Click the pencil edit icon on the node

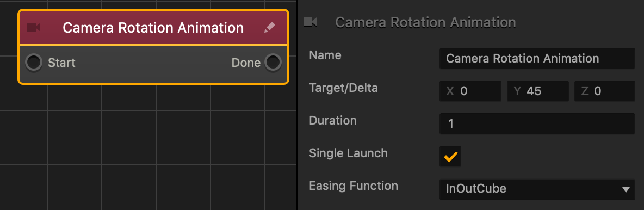[x=269, y=28]
